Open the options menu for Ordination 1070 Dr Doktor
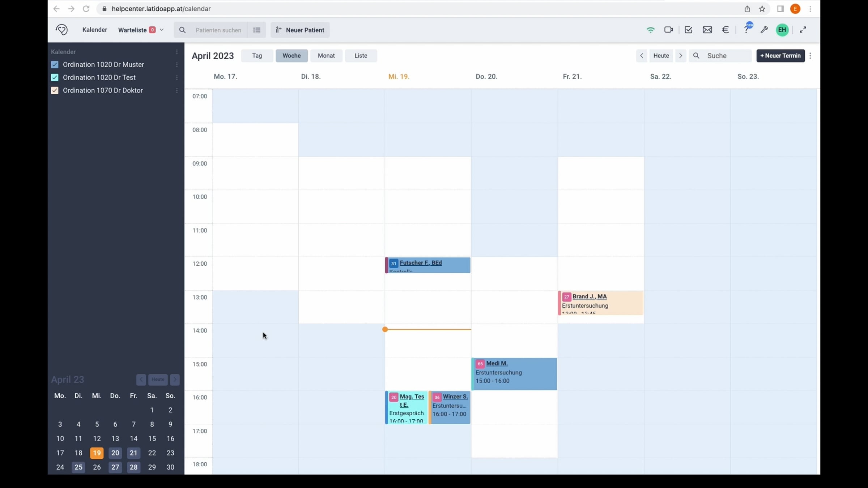The height and width of the screenshot is (488, 868). [x=177, y=90]
